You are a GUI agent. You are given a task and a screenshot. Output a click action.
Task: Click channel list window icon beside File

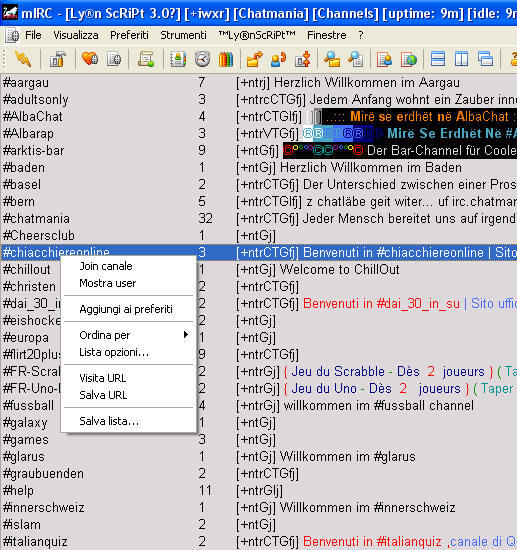click(x=12, y=35)
